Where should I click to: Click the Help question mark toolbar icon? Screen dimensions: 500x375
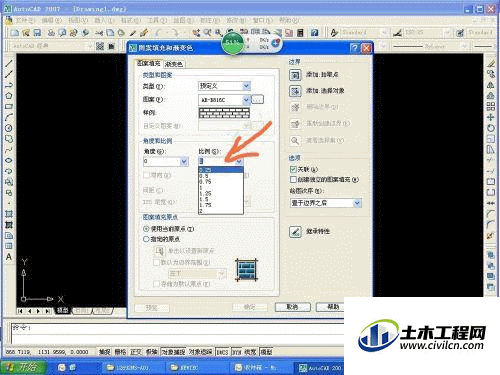pos(314,33)
